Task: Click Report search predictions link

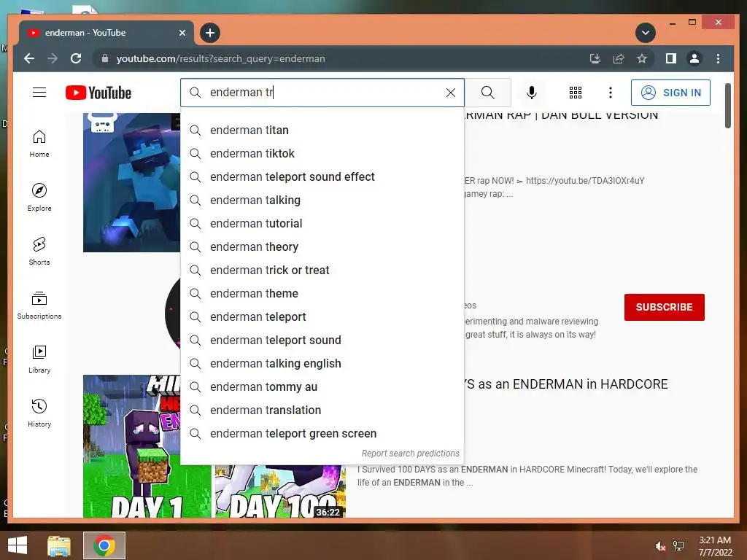Action: pyautogui.click(x=410, y=454)
